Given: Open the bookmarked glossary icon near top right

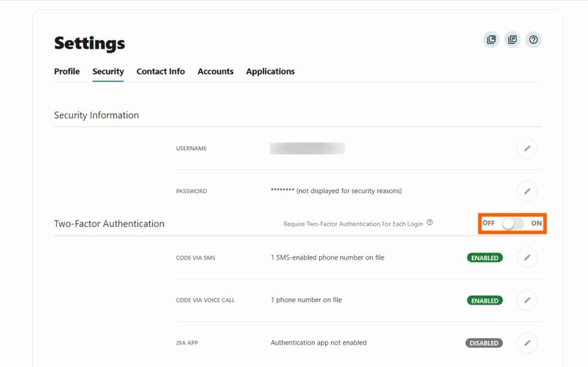Looking at the screenshot, I should (x=491, y=39).
